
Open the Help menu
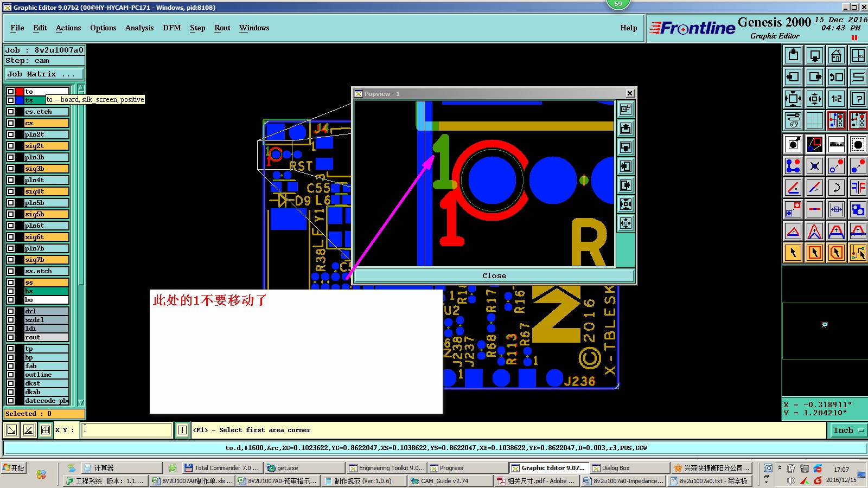point(629,28)
